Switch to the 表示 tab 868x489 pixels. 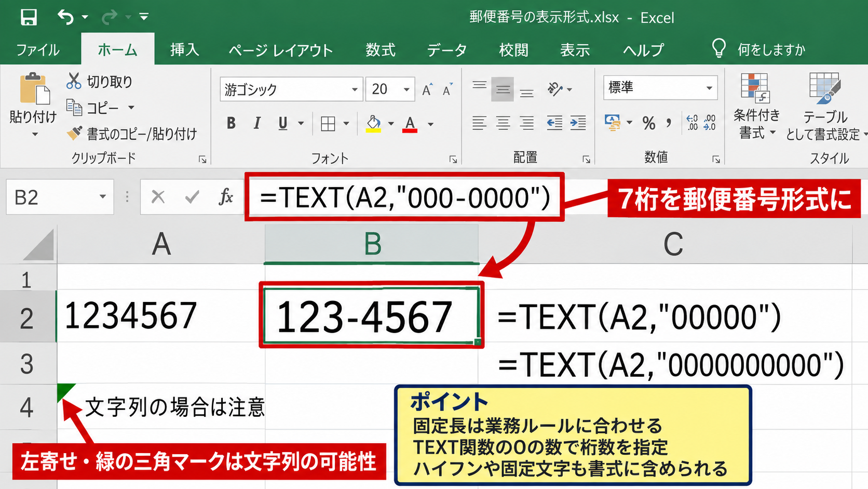pyautogui.click(x=575, y=50)
